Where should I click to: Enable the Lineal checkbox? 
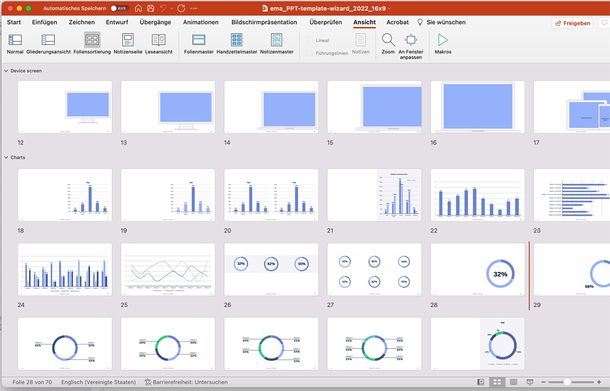(x=310, y=40)
